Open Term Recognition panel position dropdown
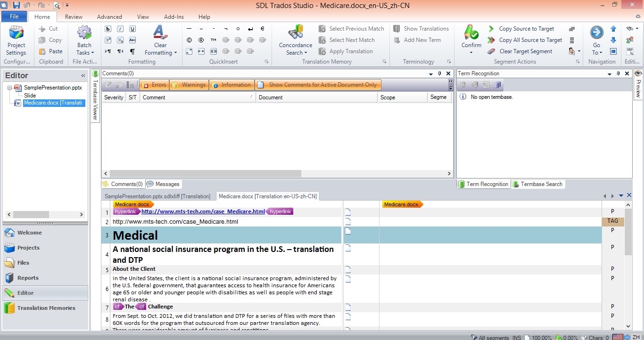 (610, 74)
